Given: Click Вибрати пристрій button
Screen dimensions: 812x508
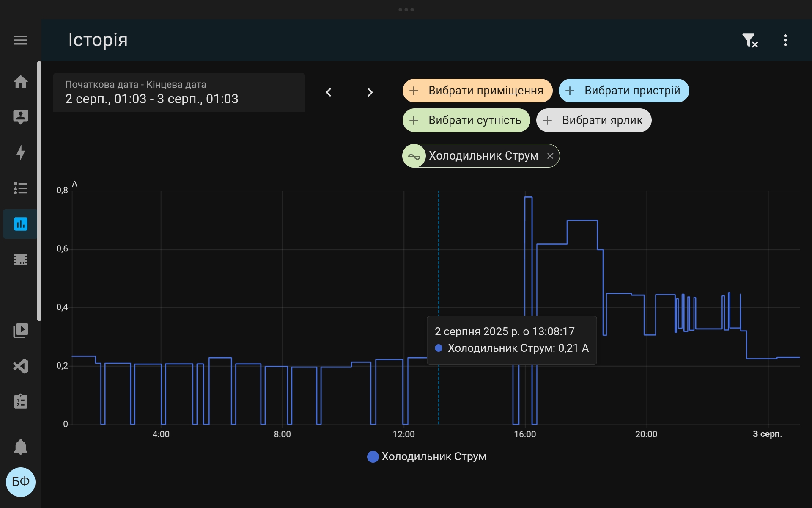Looking at the screenshot, I should (x=623, y=91).
